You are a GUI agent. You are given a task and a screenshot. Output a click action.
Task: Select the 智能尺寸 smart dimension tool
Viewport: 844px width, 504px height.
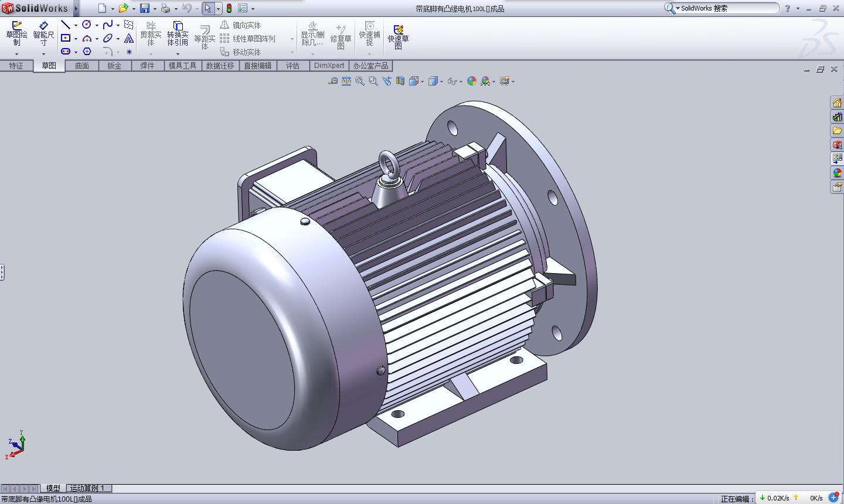43,34
